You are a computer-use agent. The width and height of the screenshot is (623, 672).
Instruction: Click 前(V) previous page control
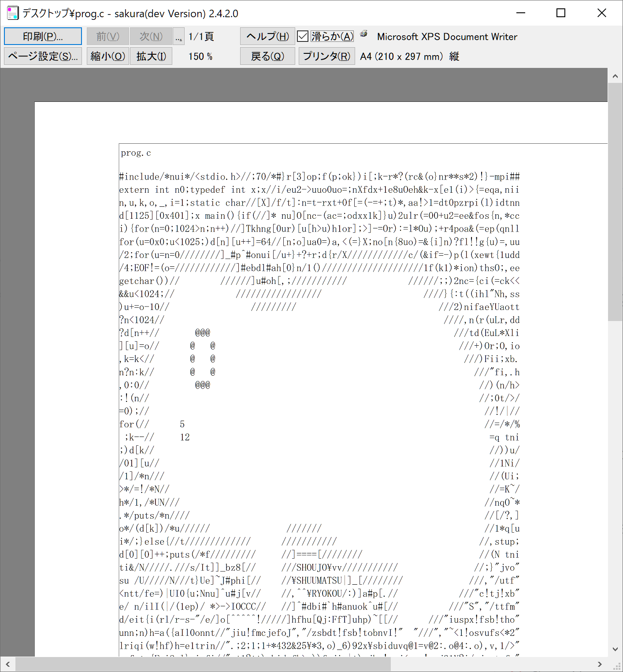[x=108, y=36]
